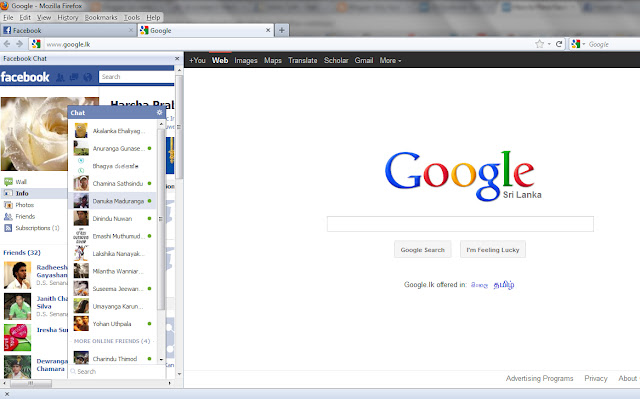Click the Sinhala language link
The width and height of the screenshot is (640, 399).
click(479, 285)
